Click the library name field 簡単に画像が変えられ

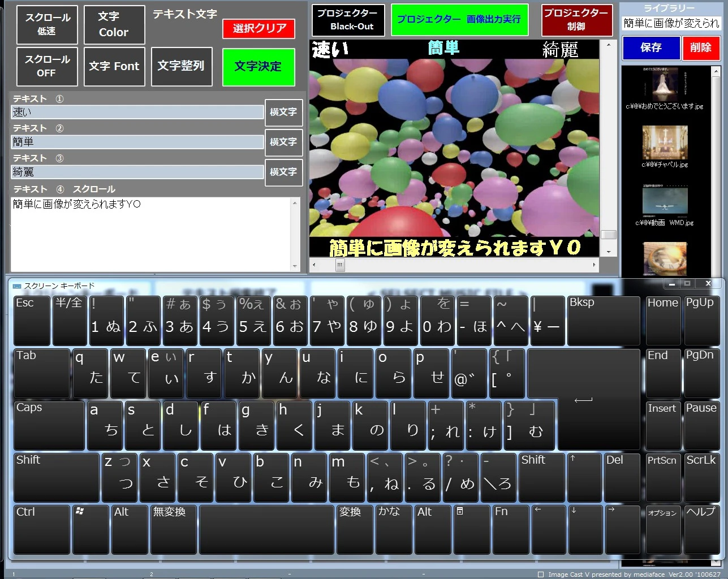(x=671, y=23)
